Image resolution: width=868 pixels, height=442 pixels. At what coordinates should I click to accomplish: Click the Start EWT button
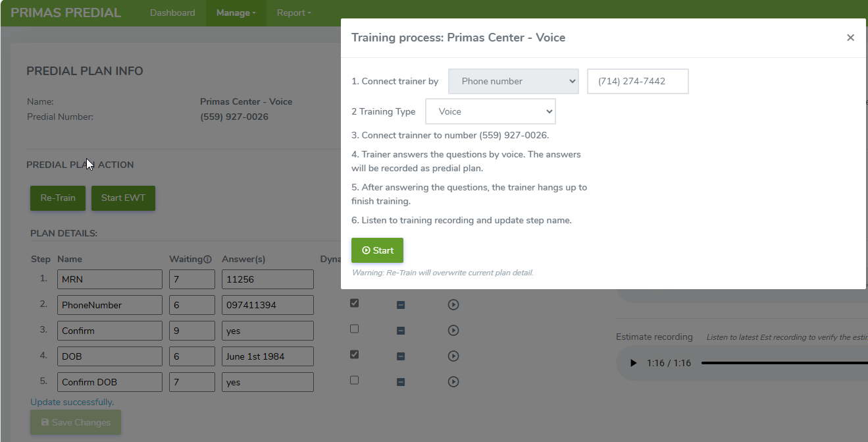click(123, 198)
